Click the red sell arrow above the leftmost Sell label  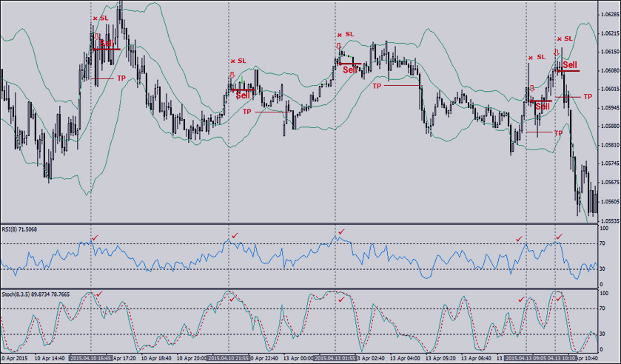coord(96,36)
